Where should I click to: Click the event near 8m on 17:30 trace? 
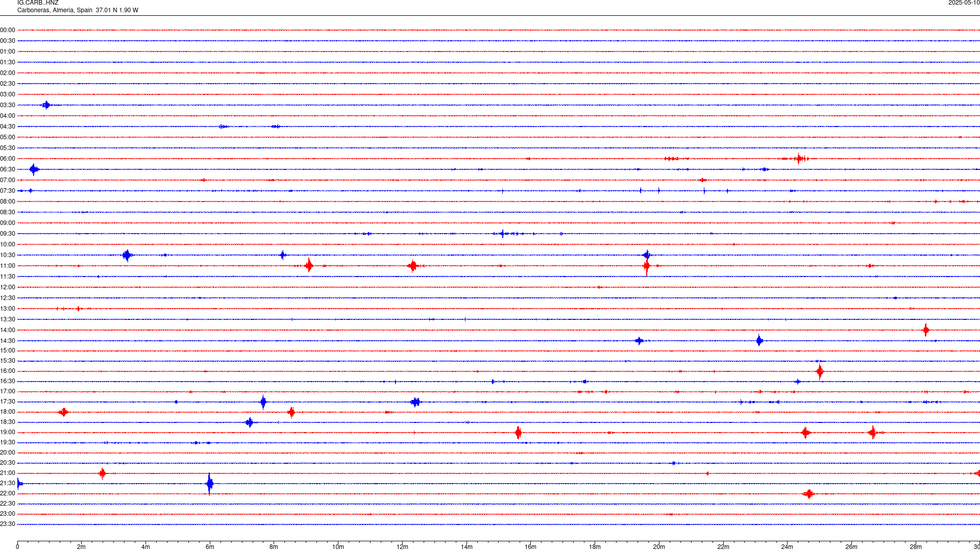pos(263,402)
